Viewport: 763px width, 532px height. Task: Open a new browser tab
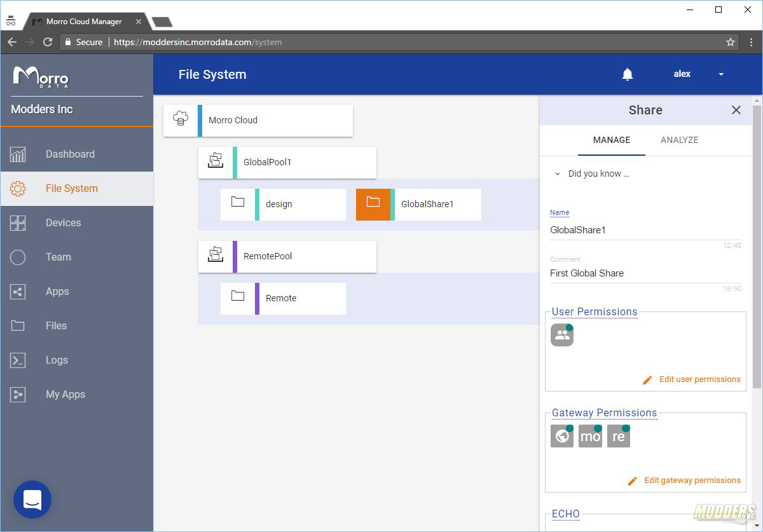[162, 22]
